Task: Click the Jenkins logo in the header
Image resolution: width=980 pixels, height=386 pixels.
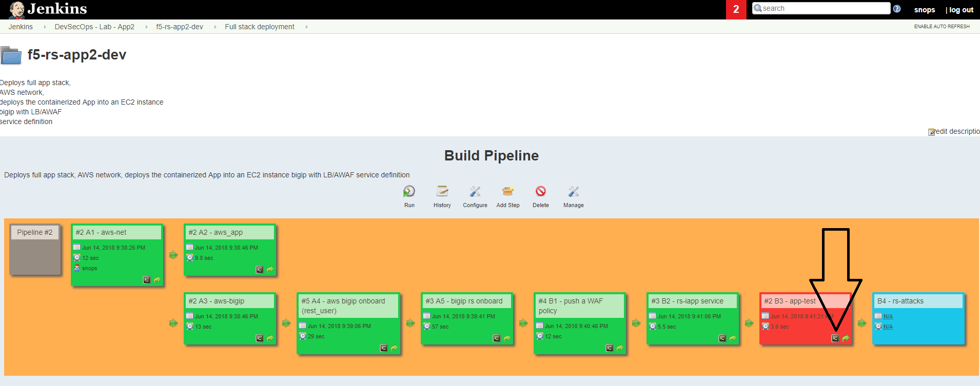Action: pos(48,9)
